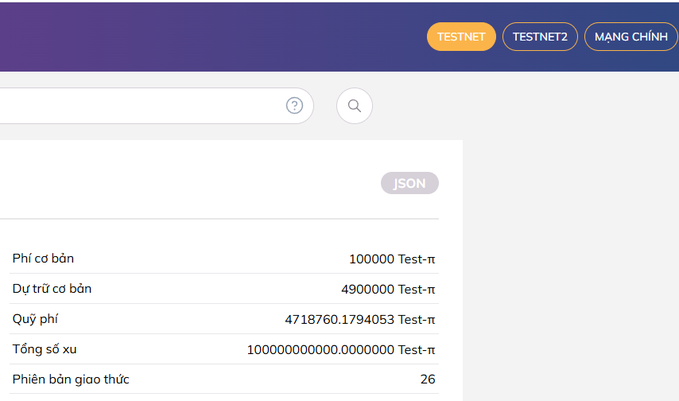The width and height of the screenshot is (679, 401).
Task: Select the value 4718760.1794053 Test-π
Action: (x=360, y=320)
